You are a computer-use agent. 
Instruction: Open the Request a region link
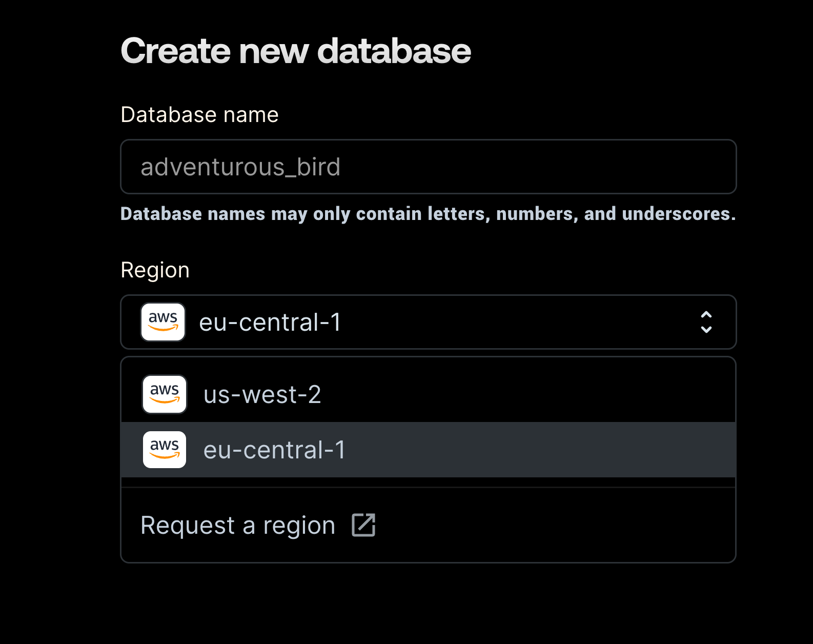(238, 526)
